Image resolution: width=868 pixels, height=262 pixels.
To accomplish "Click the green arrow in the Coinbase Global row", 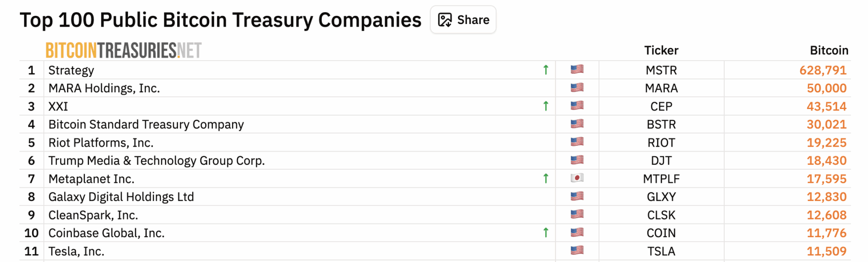I will coord(546,233).
